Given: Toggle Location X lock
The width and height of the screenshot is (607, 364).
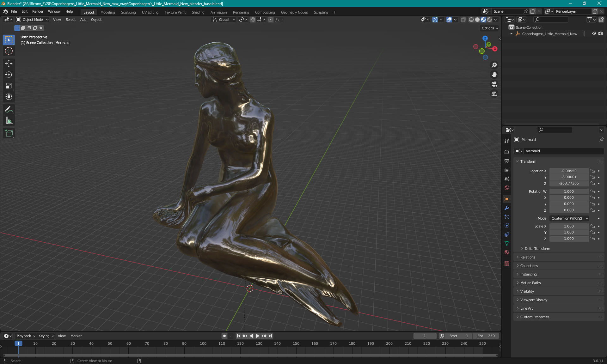Looking at the screenshot, I should (592, 171).
